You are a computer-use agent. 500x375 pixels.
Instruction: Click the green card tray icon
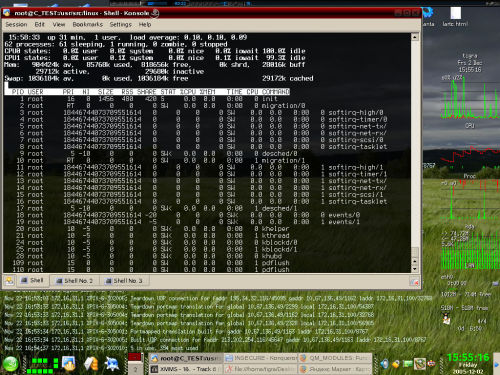click(x=408, y=364)
